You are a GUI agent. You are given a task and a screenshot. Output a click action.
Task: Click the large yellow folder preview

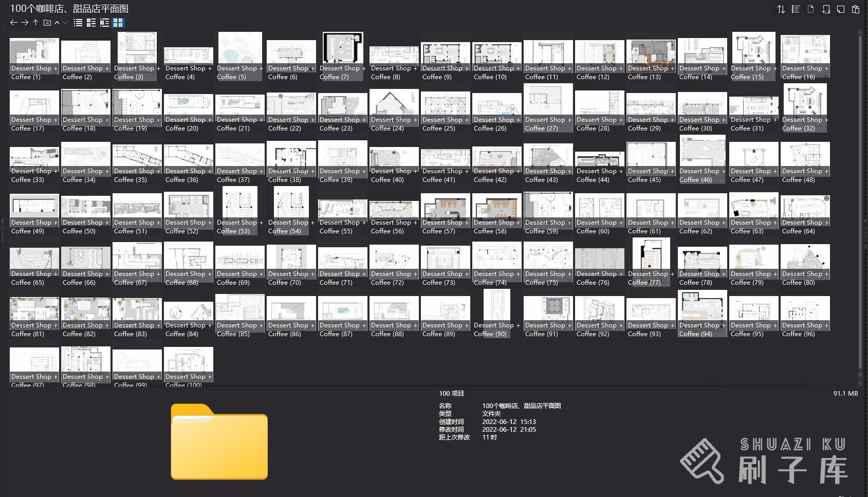[219, 442]
